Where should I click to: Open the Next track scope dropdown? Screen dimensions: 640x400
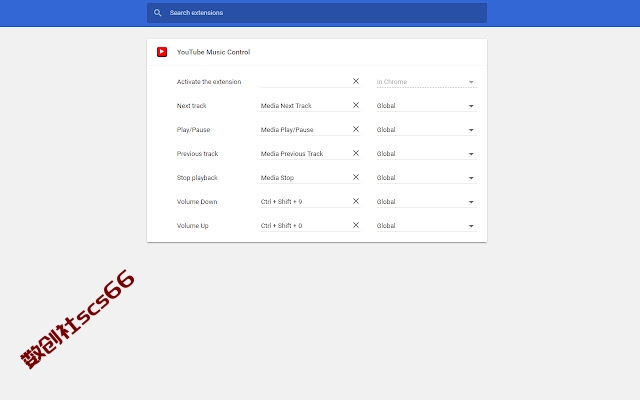click(x=427, y=106)
